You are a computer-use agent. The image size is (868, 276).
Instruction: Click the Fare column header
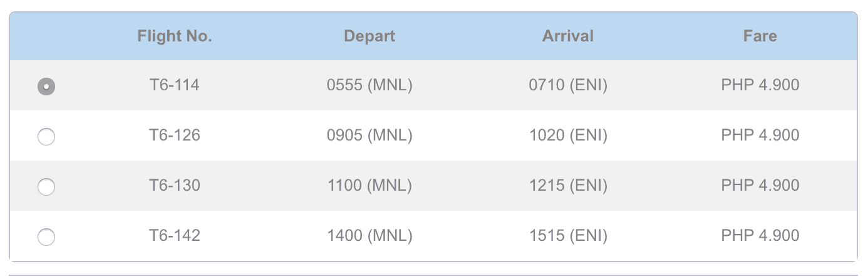[760, 36]
